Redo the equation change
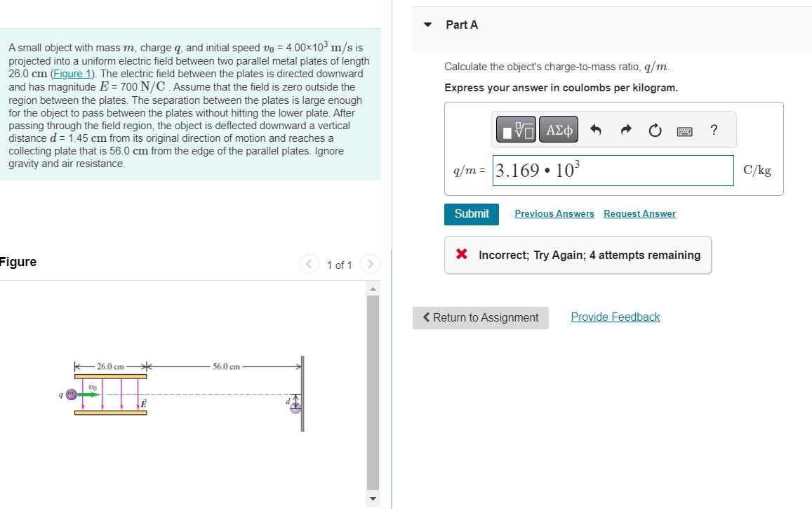 [625, 129]
